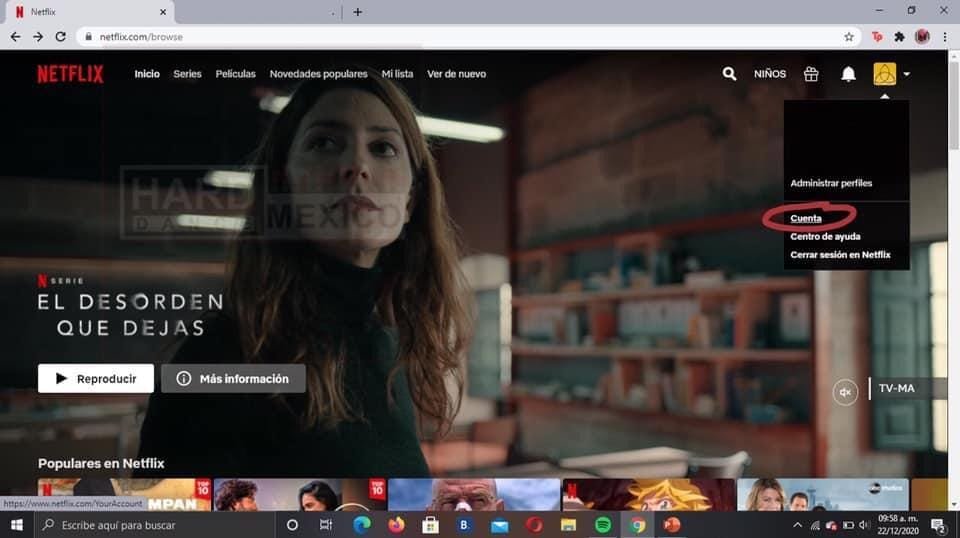The height and width of the screenshot is (538, 960).
Task: Open PowerPoint from taskbar
Action: tap(672, 525)
